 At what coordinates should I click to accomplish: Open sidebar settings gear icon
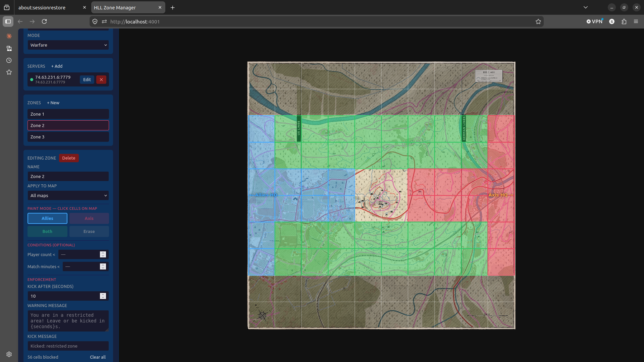pos(9,354)
